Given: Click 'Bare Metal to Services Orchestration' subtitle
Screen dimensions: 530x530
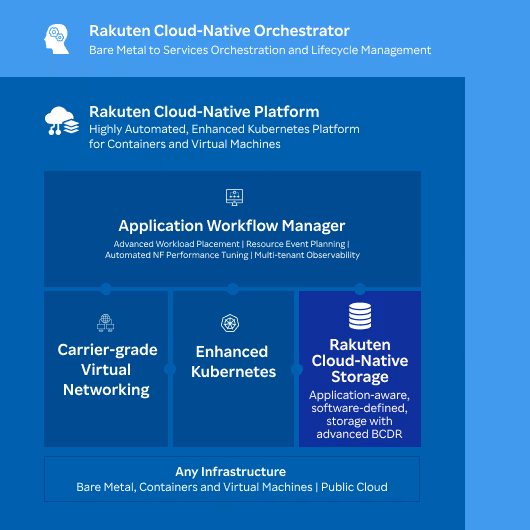Looking at the screenshot, I should click(260, 50).
